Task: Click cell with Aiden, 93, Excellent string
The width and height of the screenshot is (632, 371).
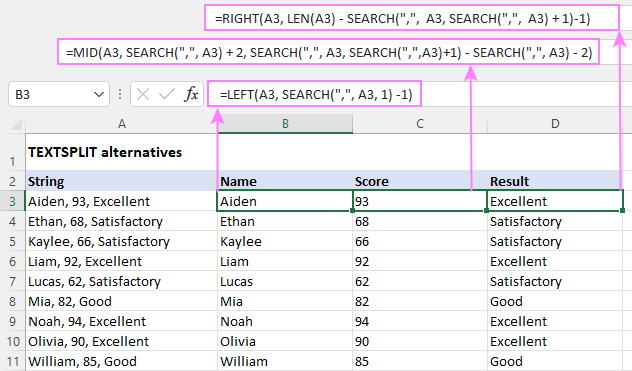Action: click(121, 201)
